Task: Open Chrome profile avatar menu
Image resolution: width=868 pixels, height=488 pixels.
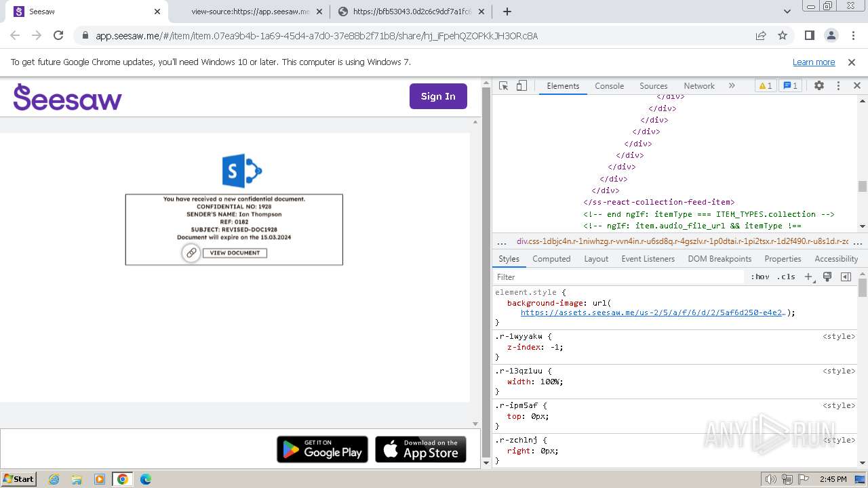Action: (x=831, y=35)
